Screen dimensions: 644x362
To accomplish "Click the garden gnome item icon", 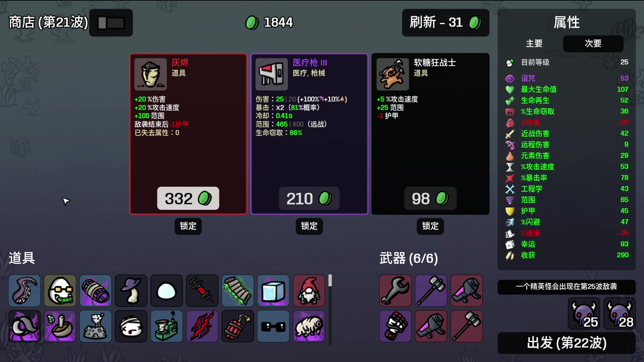I will point(309,291).
